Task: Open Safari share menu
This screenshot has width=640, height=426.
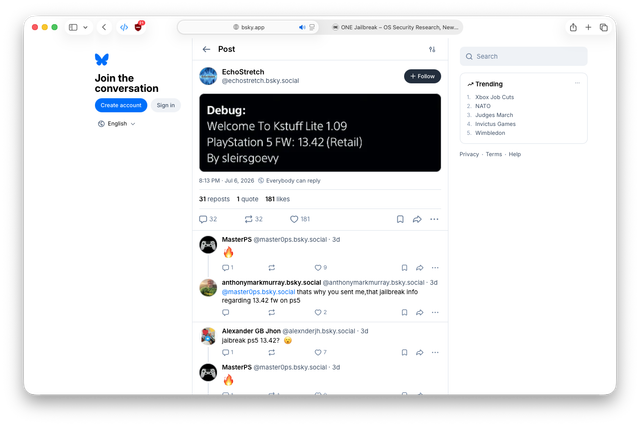Action: click(573, 27)
